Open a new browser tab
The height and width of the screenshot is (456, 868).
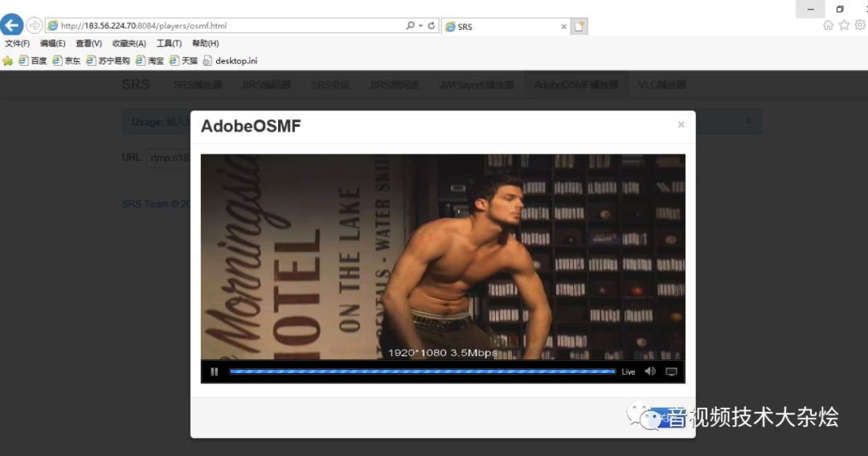[x=579, y=27]
